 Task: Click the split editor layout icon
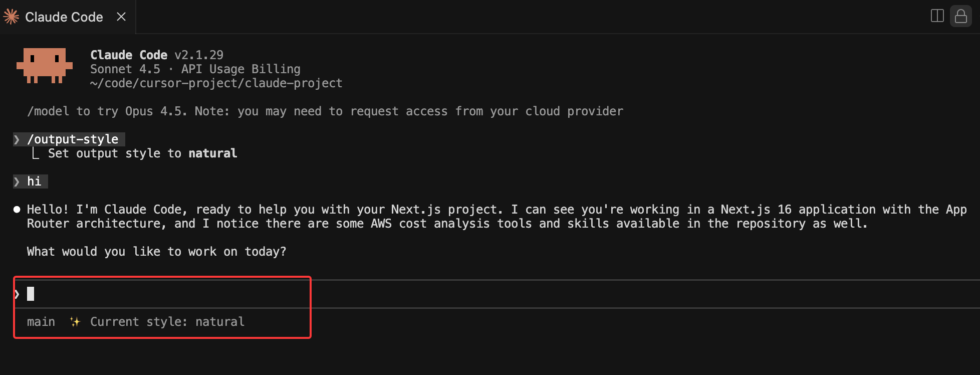click(937, 16)
